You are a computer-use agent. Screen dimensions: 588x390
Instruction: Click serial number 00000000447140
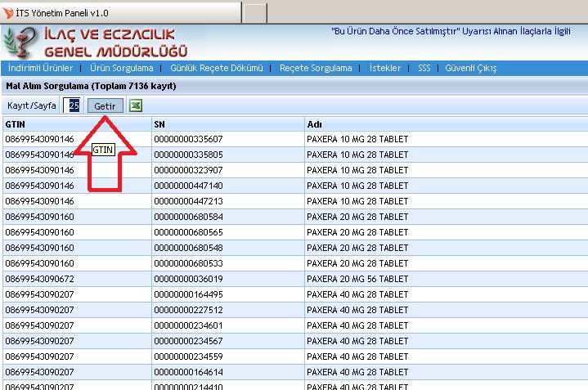(188, 186)
